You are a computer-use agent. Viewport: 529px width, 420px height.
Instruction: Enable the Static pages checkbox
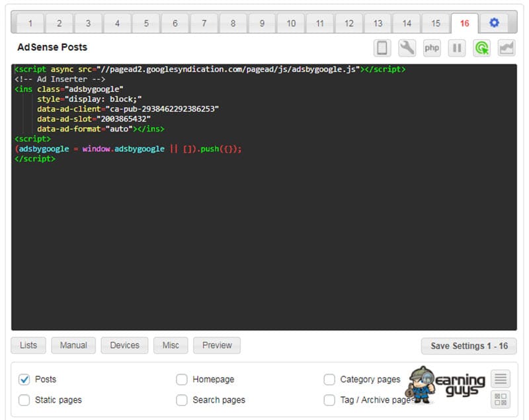pyautogui.click(x=24, y=400)
